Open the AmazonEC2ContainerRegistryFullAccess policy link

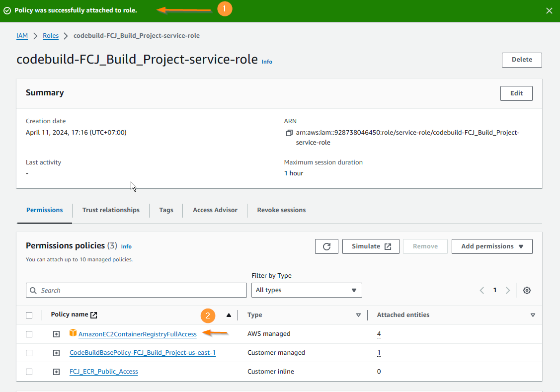tap(138, 334)
